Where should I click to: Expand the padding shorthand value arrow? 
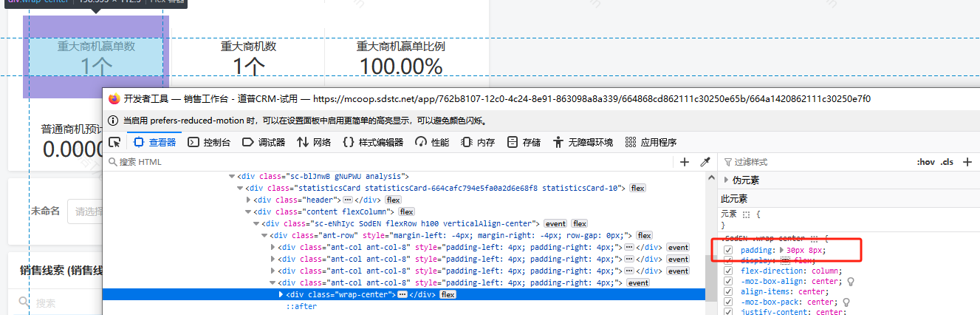782,251
